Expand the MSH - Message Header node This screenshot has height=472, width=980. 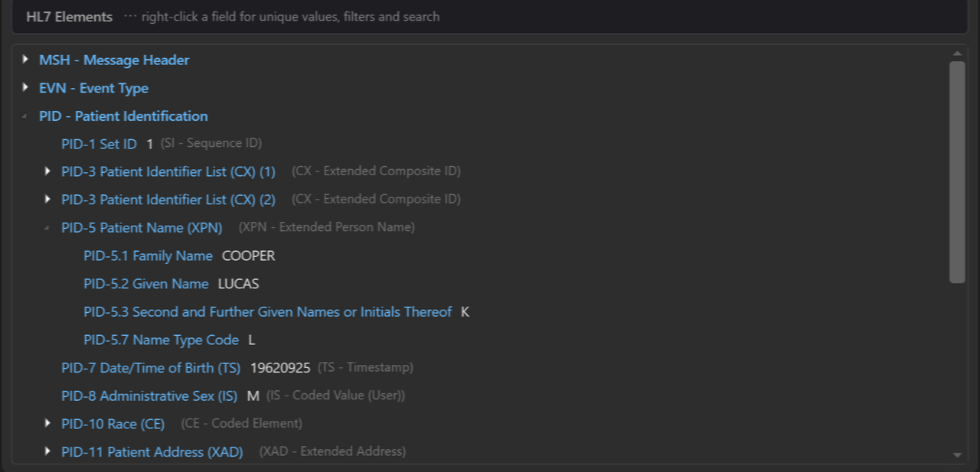click(25, 59)
